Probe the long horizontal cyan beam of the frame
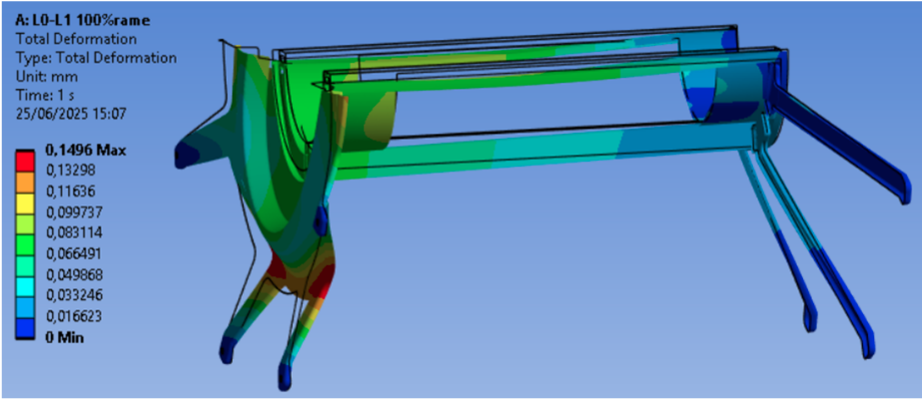922x400 pixels. click(540, 150)
